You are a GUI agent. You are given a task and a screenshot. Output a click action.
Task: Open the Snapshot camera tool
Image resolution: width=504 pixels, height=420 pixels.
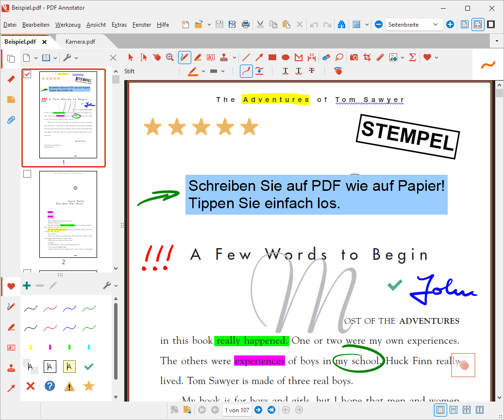coord(354,57)
